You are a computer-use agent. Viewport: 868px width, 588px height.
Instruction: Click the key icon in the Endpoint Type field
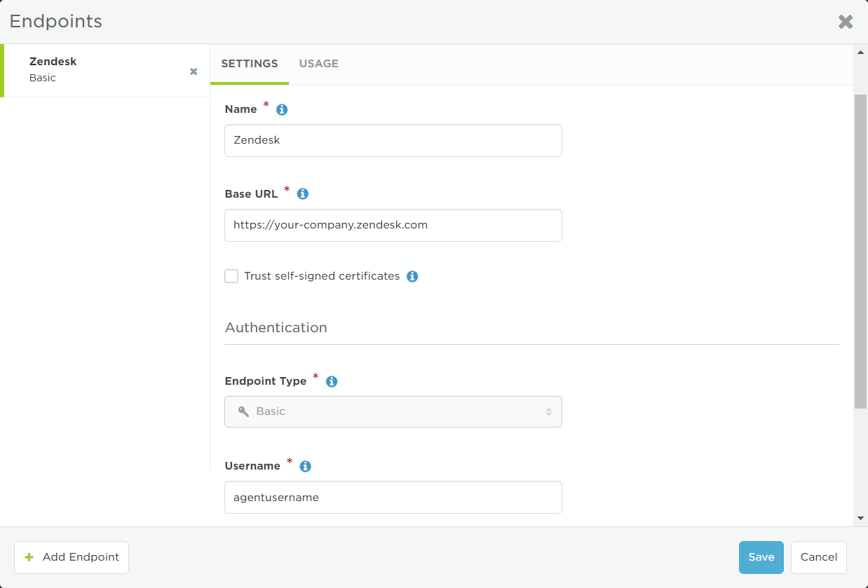(x=243, y=411)
